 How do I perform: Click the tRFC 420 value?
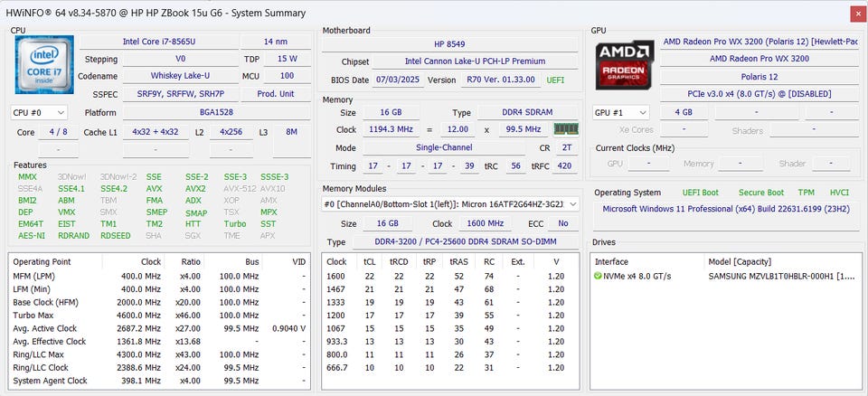[564, 165]
